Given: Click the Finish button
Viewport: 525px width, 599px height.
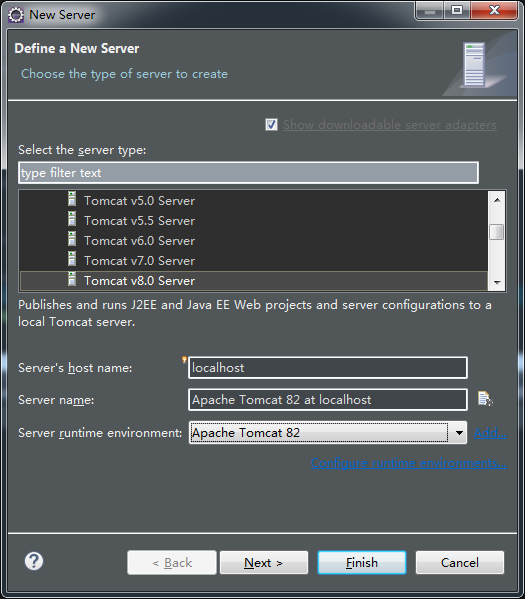Looking at the screenshot, I should (x=361, y=563).
